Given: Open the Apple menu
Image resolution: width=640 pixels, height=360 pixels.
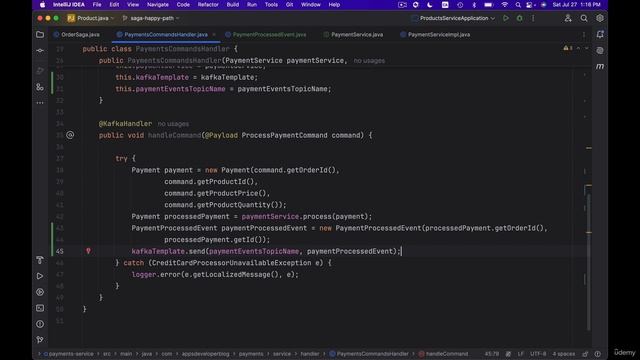Looking at the screenshot, I should click(x=42, y=5).
